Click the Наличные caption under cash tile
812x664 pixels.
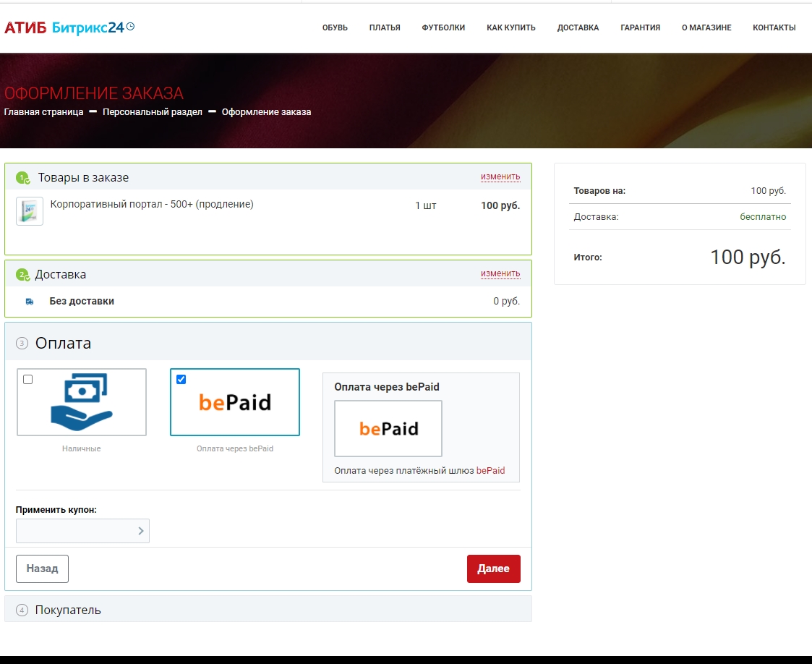81,448
